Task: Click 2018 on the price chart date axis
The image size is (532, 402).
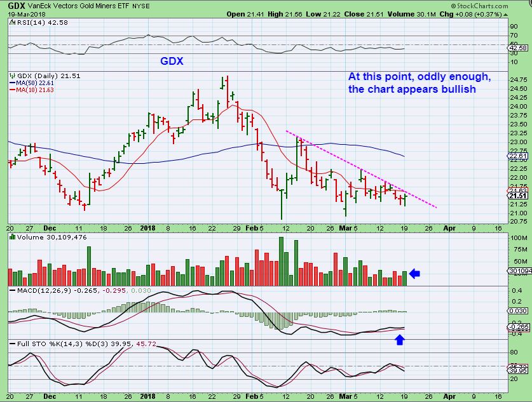Action: pos(147,228)
